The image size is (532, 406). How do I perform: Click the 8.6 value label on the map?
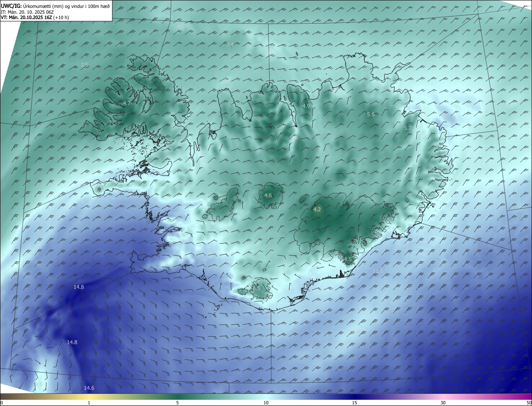coord(181,26)
